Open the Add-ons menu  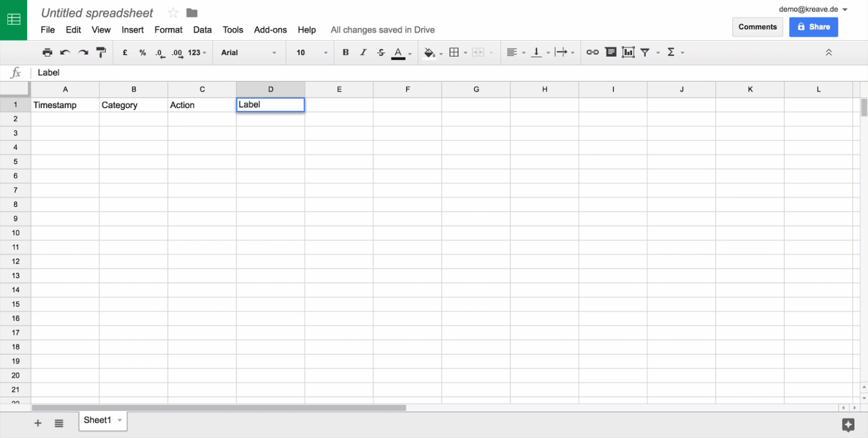270,29
